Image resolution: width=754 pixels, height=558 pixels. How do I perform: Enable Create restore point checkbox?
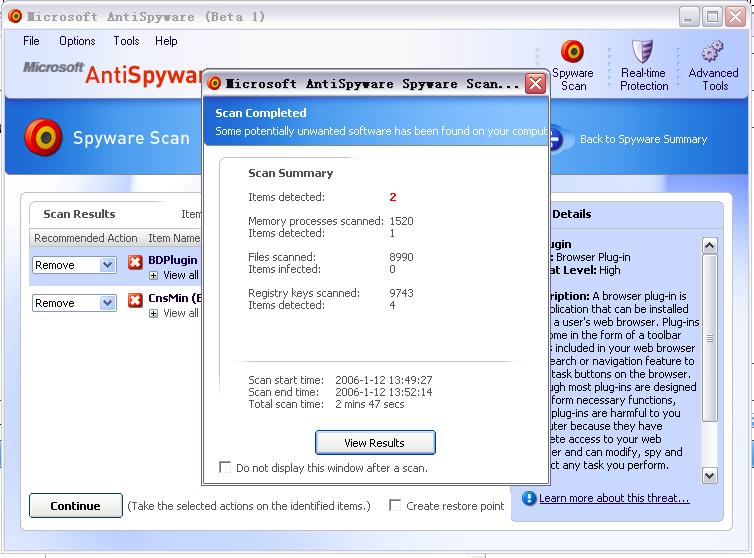(395, 505)
